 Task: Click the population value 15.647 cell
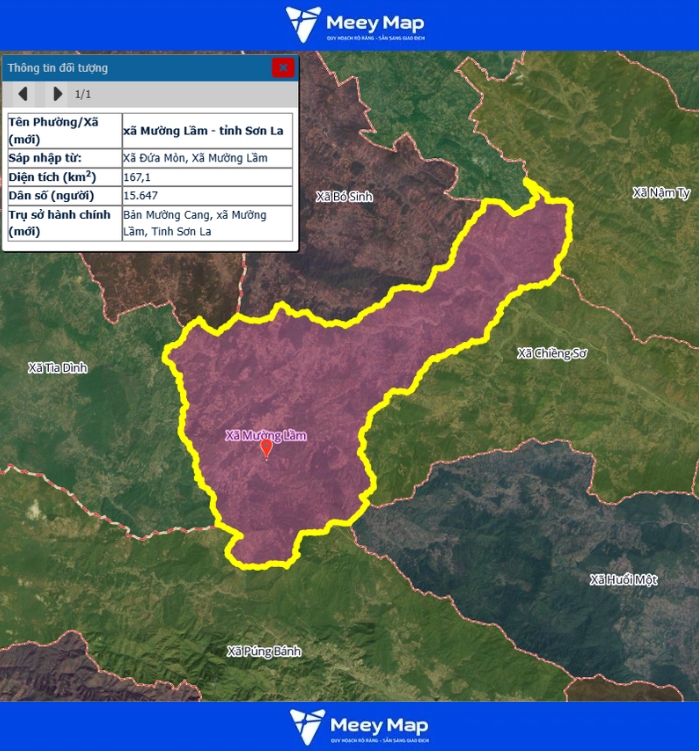coord(207,196)
